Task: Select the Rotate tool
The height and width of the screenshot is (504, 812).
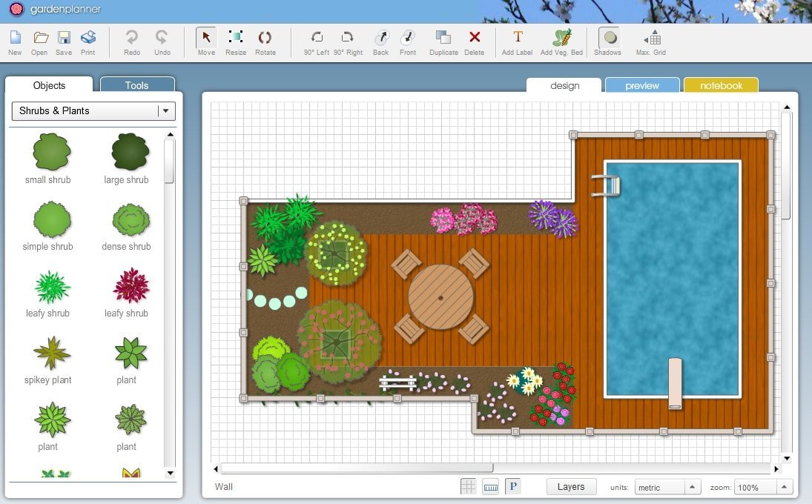Action: 265,42
